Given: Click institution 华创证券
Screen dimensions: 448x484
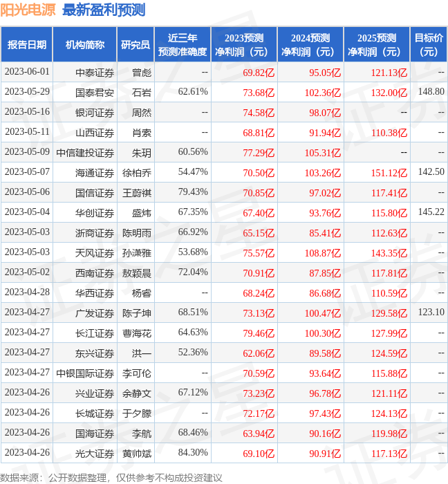Looking at the screenshot, I should click(95, 213).
